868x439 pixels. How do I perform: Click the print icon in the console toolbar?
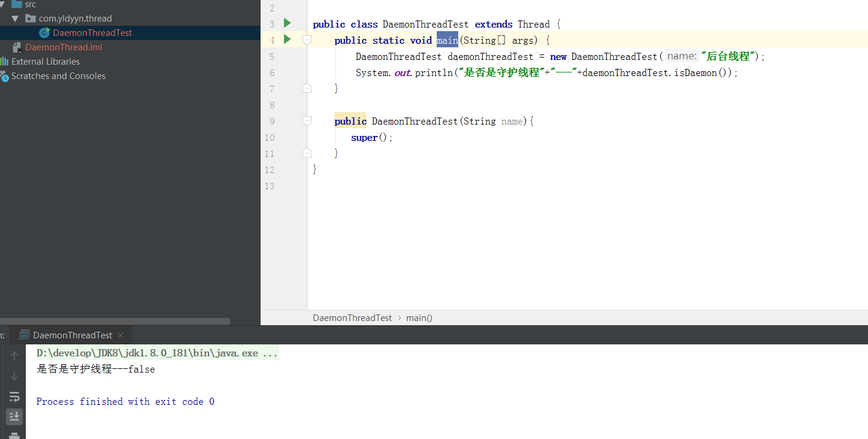click(x=15, y=435)
